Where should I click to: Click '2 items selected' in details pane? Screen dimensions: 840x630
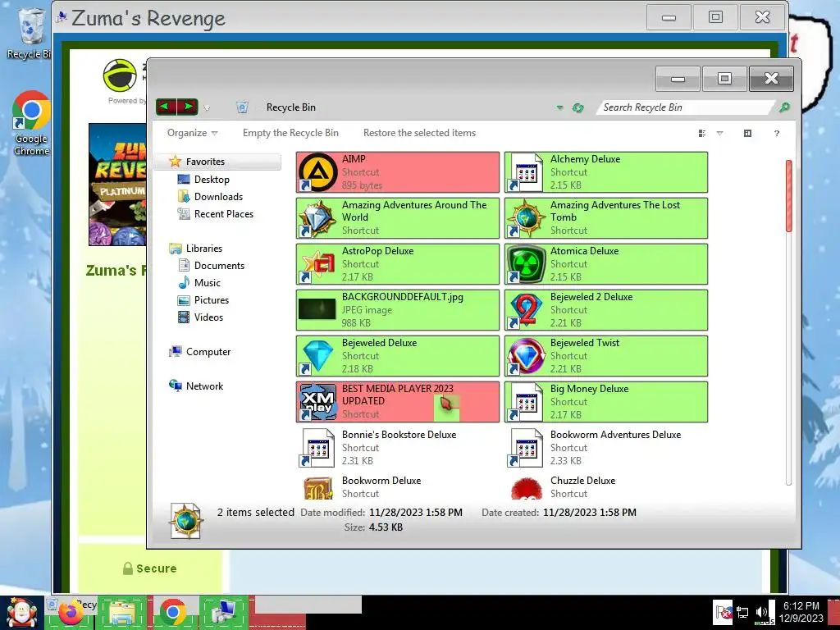click(256, 512)
